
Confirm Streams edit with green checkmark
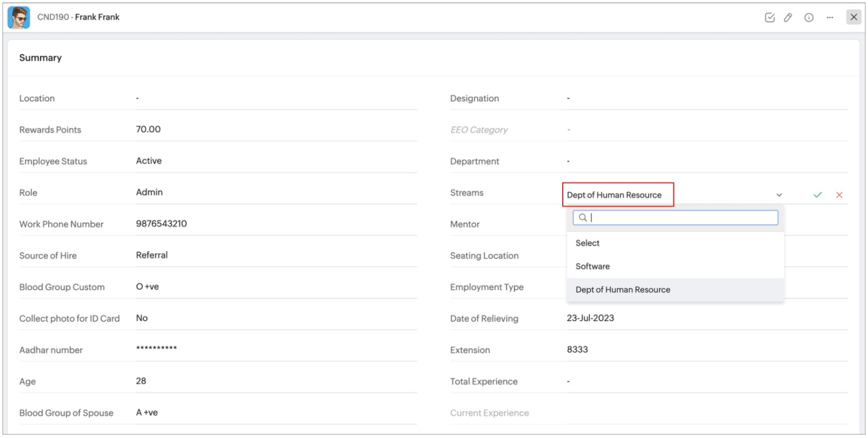[x=817, y=195]
